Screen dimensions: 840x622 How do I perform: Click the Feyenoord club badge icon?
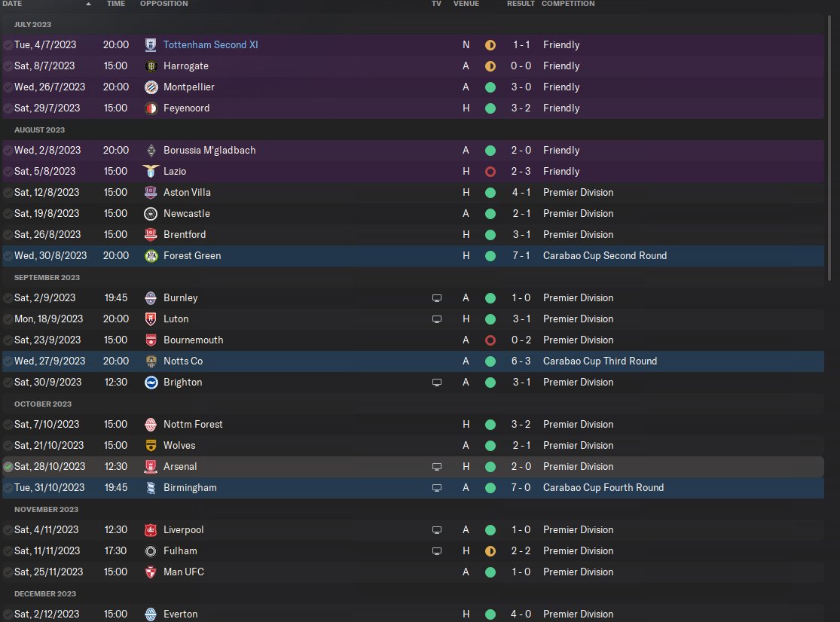(151, 108)
